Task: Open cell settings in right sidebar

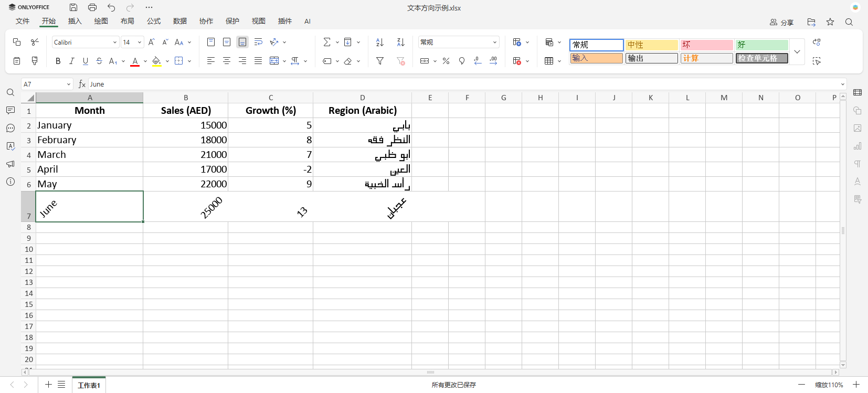Action: pyautogui.click(x=858, y=92)
